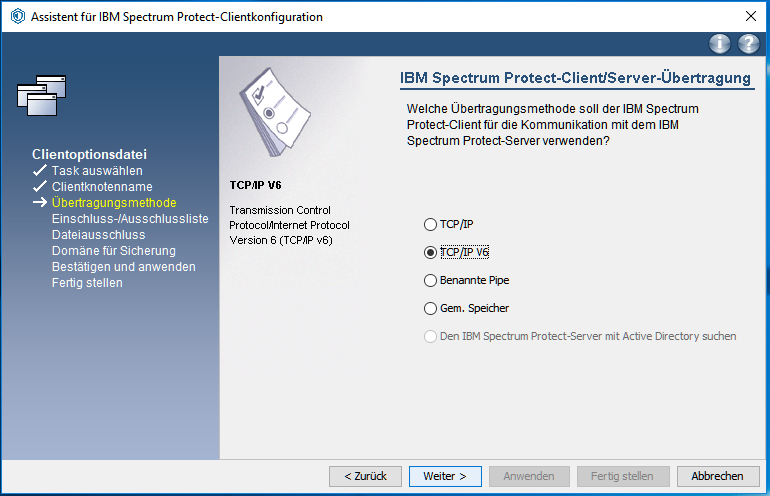The image size is (770, 496).
Task: Click the checkmark beside Clientknotenname
Action: coord(40,187)
